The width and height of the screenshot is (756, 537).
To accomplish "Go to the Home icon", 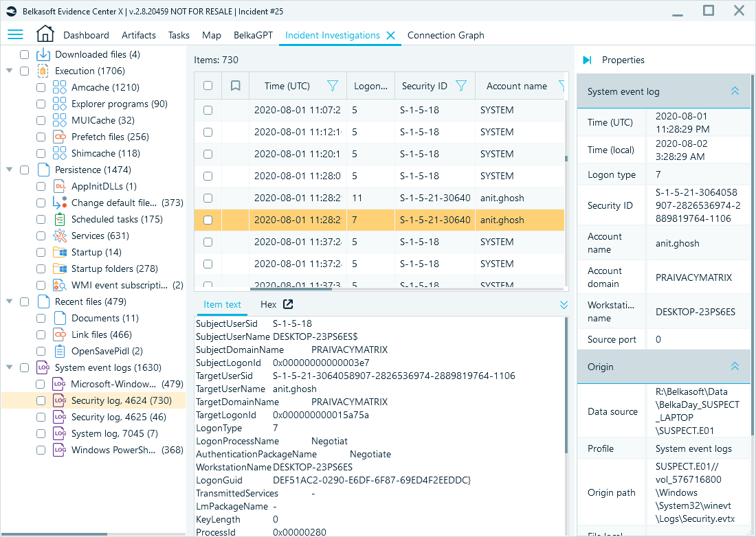I will tap(45, 34).
